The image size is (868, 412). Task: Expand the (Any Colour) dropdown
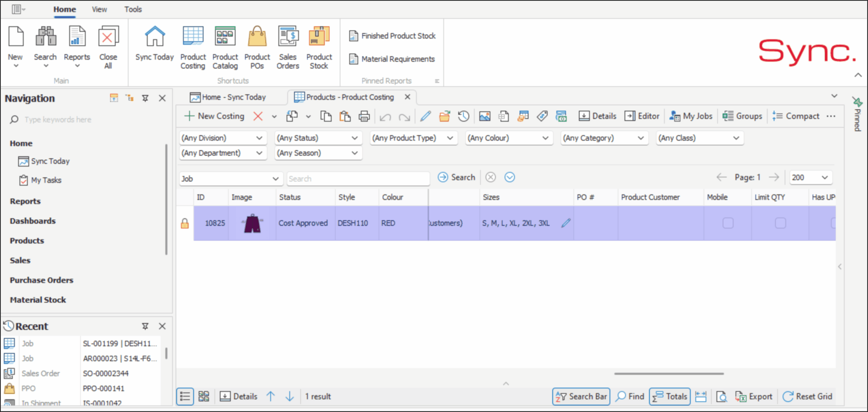pos(508,138)
